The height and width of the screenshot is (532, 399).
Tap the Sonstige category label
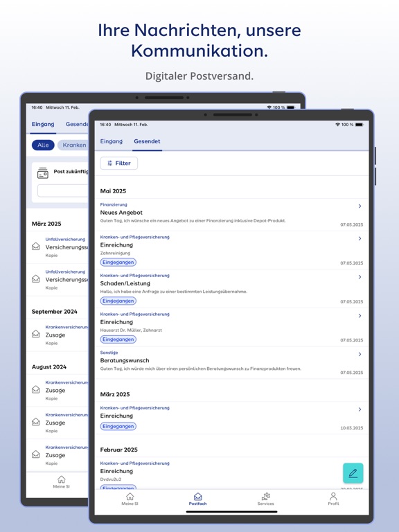[x=109, y=353]
